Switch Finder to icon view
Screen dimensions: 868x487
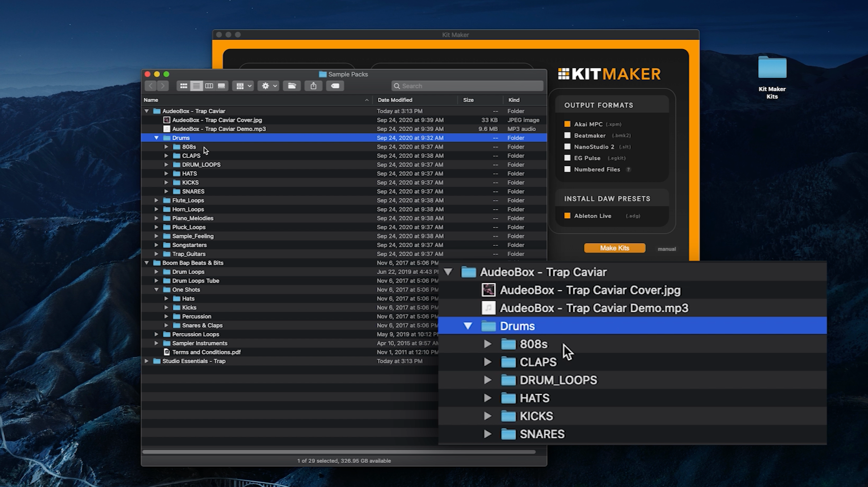184,86
